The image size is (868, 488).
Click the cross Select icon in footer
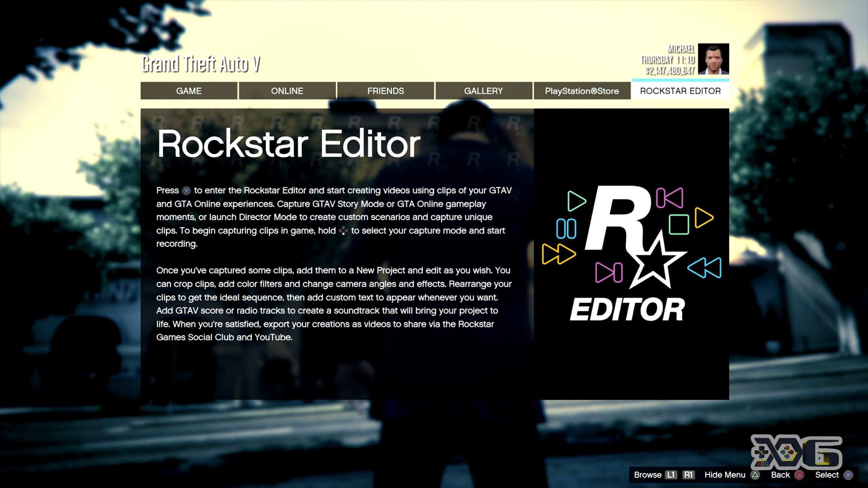click(848, 475)
